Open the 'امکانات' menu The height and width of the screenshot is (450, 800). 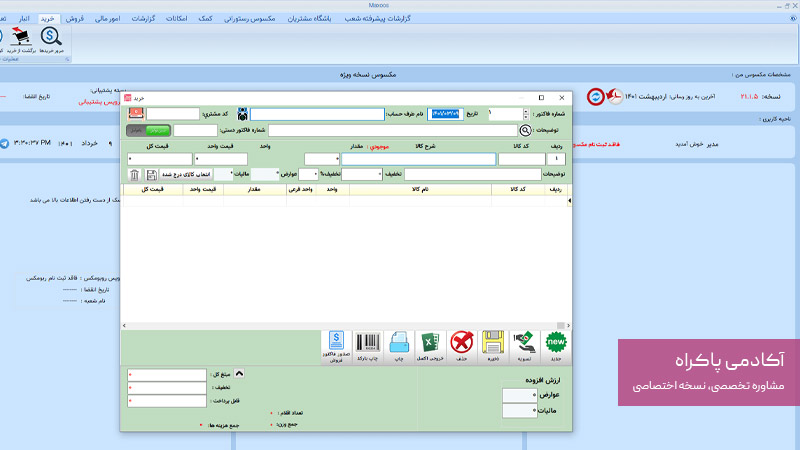coord(175,19)
